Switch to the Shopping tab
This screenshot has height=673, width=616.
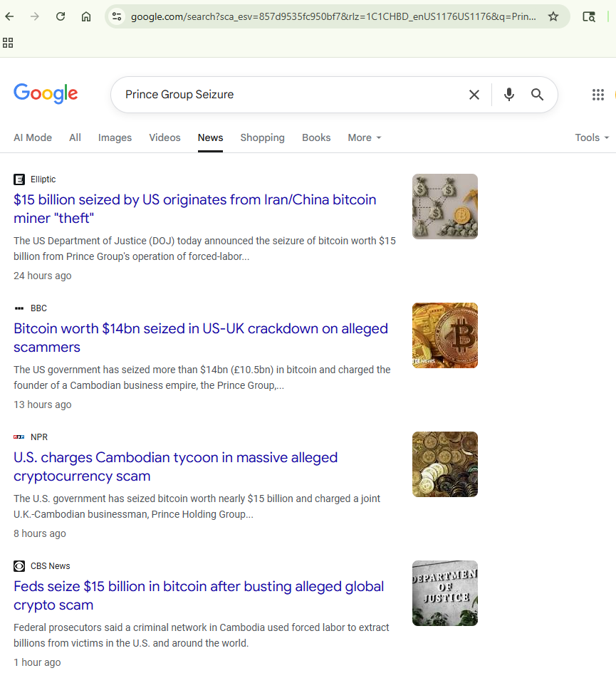262,137
